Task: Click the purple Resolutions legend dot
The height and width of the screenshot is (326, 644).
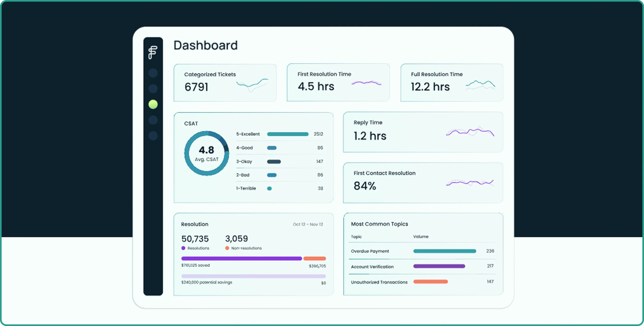Action: [183, 248]
